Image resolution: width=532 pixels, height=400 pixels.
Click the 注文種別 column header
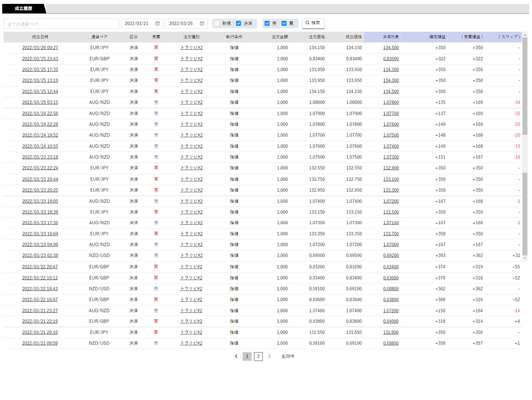[x=191, y=37]
